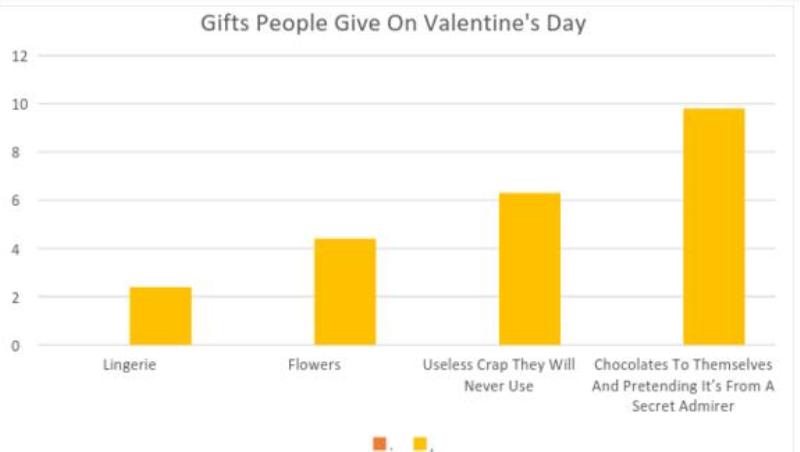Click the Flowers bar

pos(345,292)
